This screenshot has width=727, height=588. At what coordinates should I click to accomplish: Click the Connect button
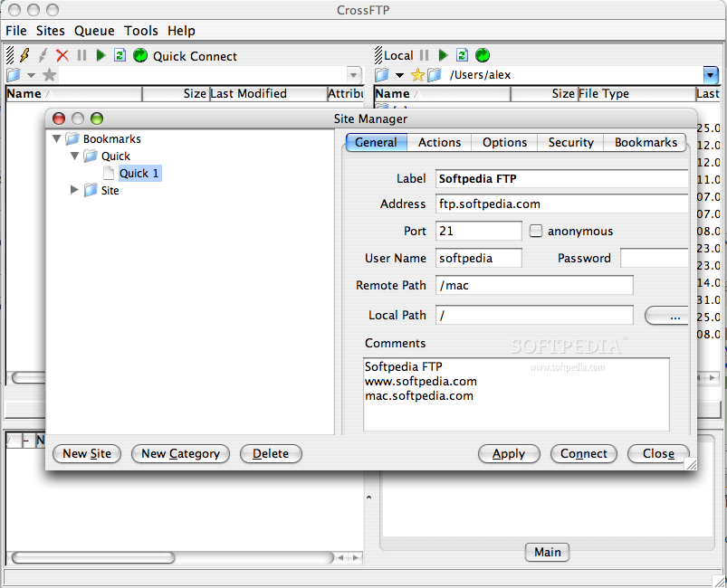coord(584,453)
